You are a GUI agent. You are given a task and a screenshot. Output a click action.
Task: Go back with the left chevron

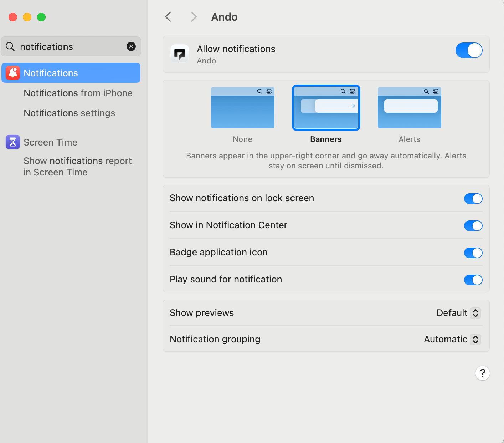pyautogui.click(x=168, y=17)
